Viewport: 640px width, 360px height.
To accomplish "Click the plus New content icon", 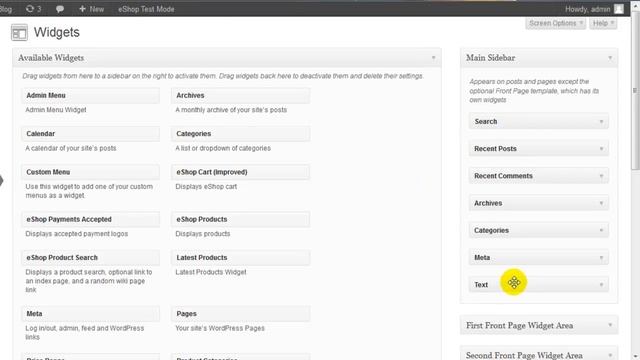I will coord(82,9).
